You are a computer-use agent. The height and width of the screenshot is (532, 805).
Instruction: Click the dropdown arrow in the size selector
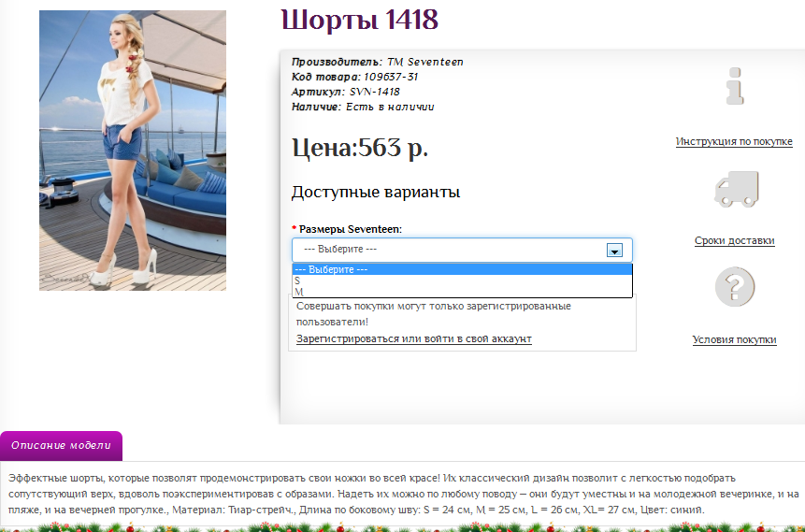[x=614, y=251]
